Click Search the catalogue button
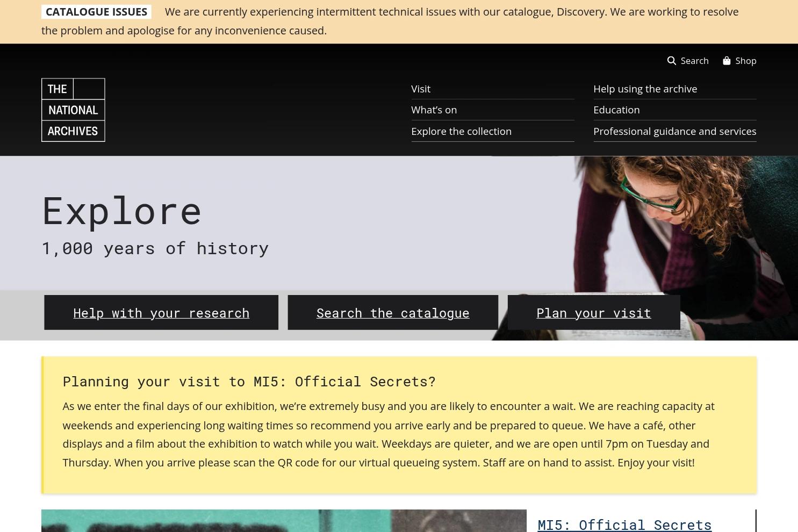Image resolution: width=798 pixels, height=532 pixels. pyautogui.click(x=393, y=313)
